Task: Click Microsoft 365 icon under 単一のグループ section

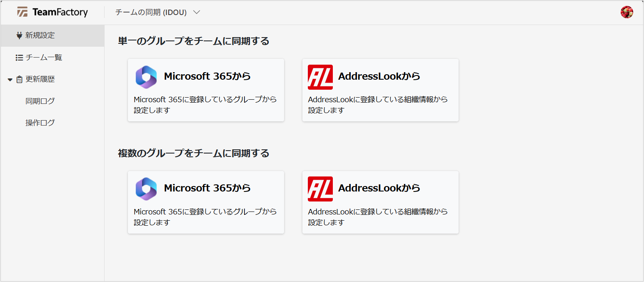Action: coord(146,77)
